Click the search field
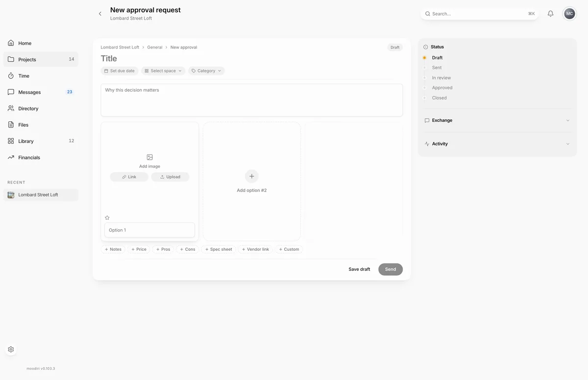This screenshot has height=380, width=588. click(479, 14)
